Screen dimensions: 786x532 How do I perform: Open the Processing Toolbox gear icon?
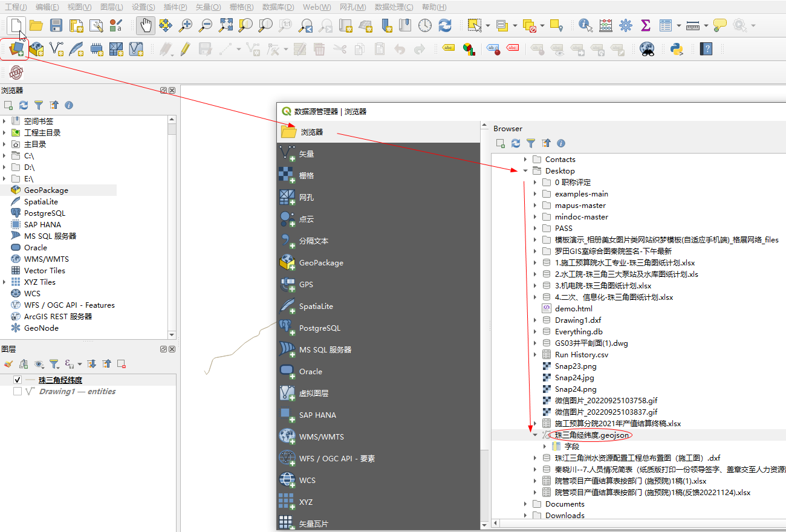tap(625, 25)
